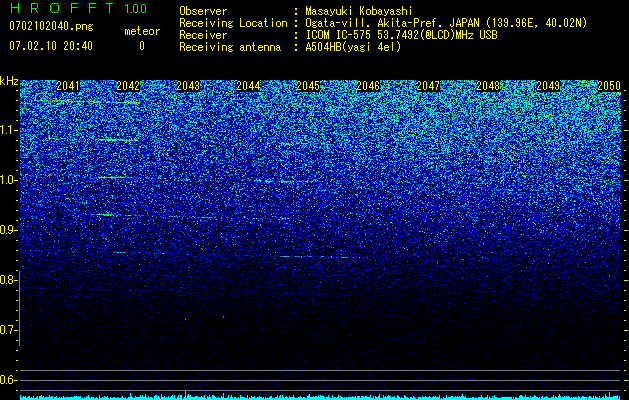Click the Ogata-vill. Akita-Pref. JAPAN location text

click(446, 23)
